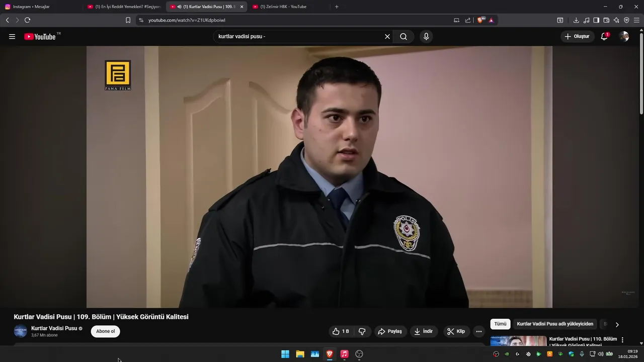Click the share page icon in address bar

coord(468,20)
